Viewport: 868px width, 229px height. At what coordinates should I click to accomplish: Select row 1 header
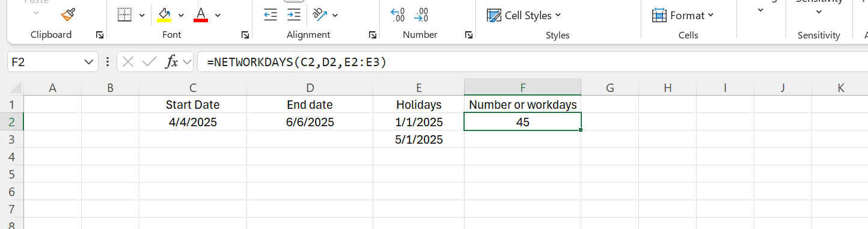[12, 105]
